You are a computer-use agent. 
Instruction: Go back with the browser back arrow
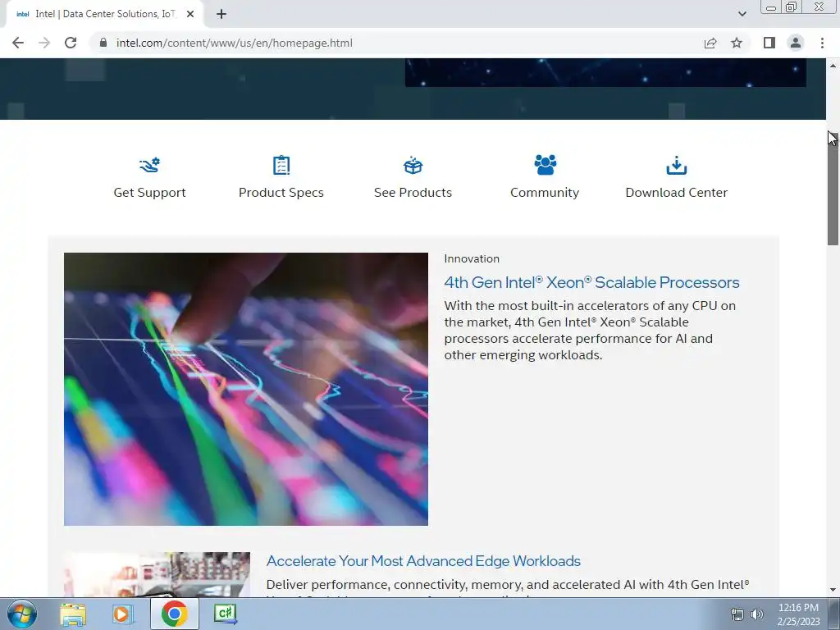click(x=18, y=43)
